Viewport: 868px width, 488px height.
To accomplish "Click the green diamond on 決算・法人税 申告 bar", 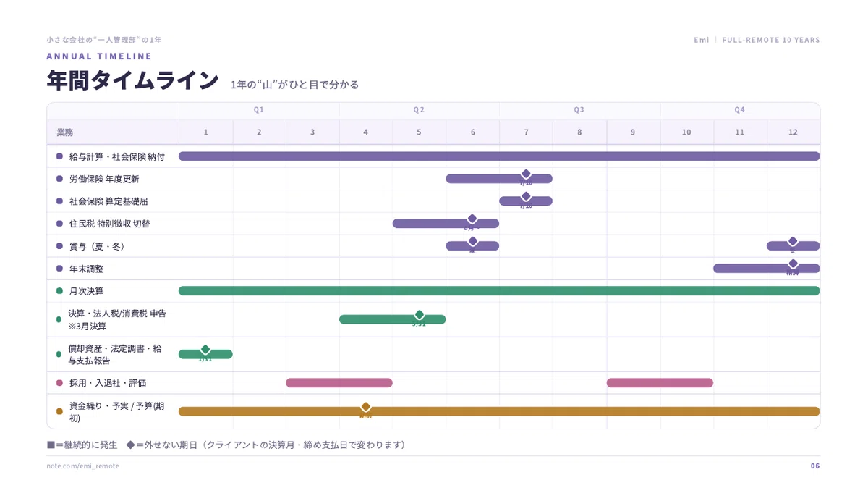I will click(x=419, y=315).
